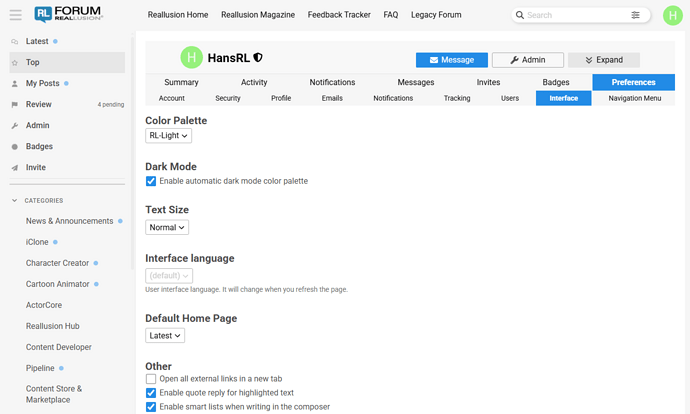Screen dimensions: 690x414
Task: Toggle automatic dark mode color palette
Action: (151, 181)
